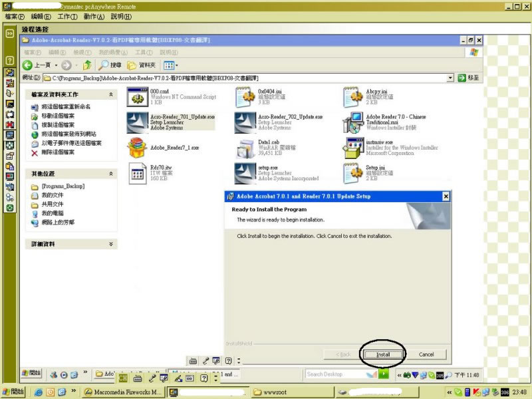Select the Adobe Reader 7.0 Chinese Traditional.msi file
The width and height of the screenshot is (532, 399).
pos(384,122)
